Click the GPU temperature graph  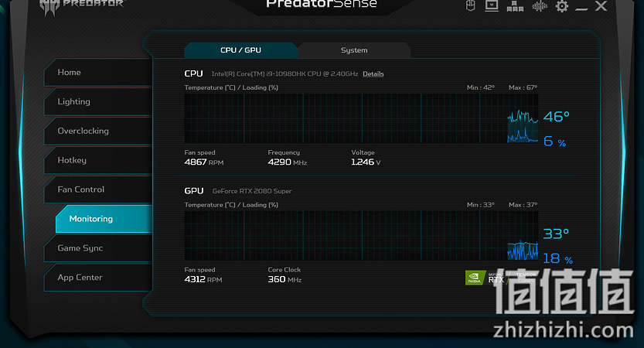[x=361, y=236]
